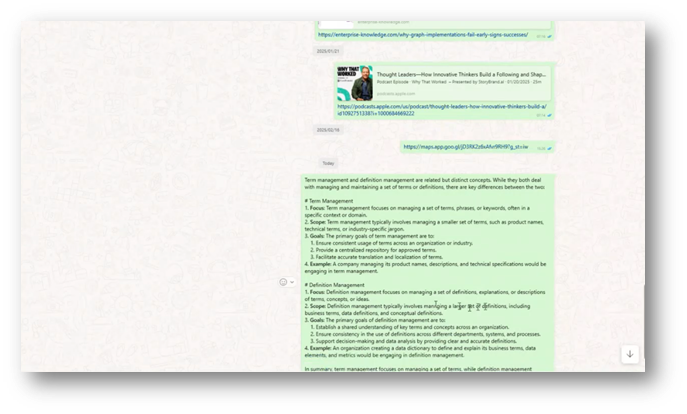Click the "podcasts.apple.com" domain in the preview card
The image size is (687, 414).
coord(396,94)
